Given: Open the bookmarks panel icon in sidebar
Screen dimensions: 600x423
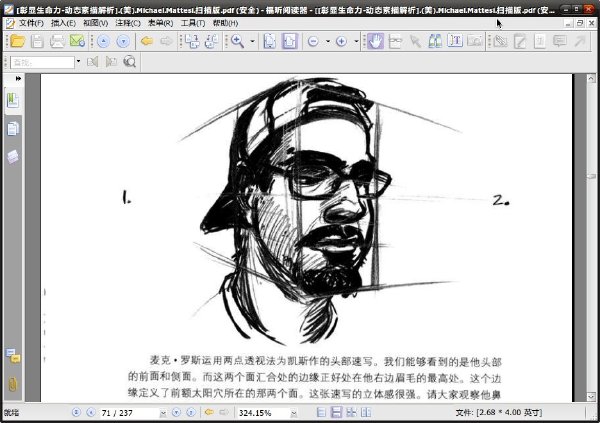Looking at the screenshot, I should pos(13,100).
